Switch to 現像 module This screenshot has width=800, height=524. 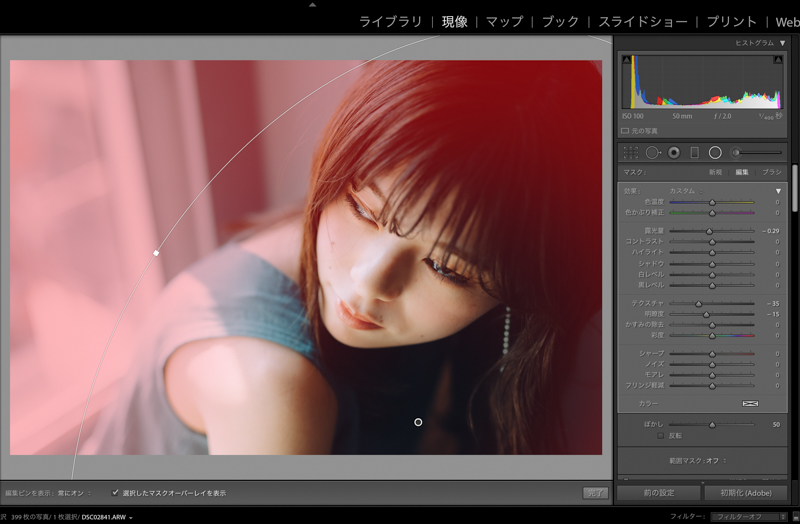tap(454, 22)
